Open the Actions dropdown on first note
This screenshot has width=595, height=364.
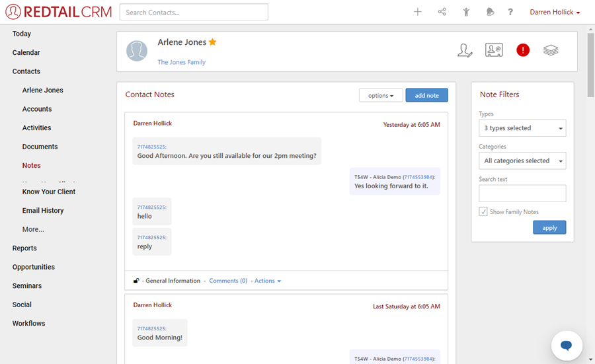[268, 281]
